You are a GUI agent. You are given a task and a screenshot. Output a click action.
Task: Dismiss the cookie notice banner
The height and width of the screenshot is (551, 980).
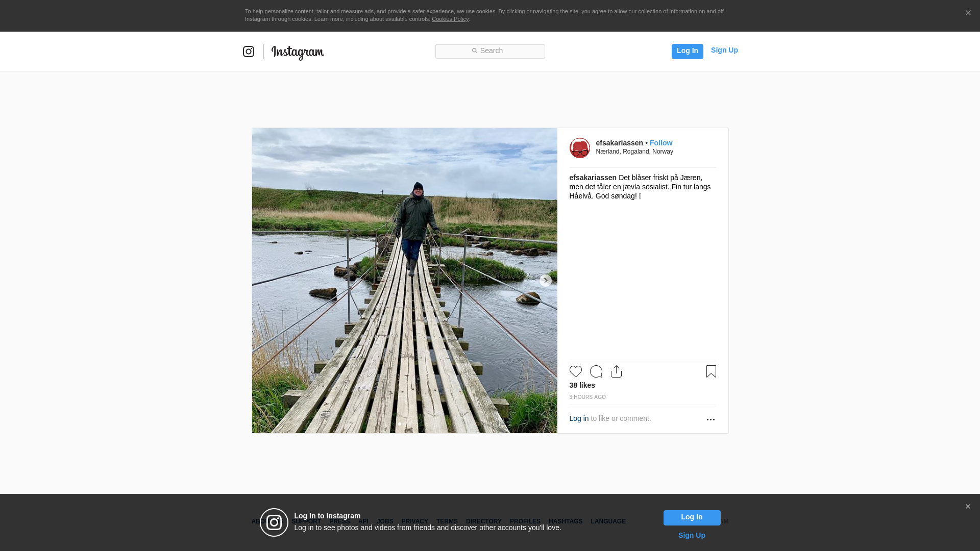point(968,13)
